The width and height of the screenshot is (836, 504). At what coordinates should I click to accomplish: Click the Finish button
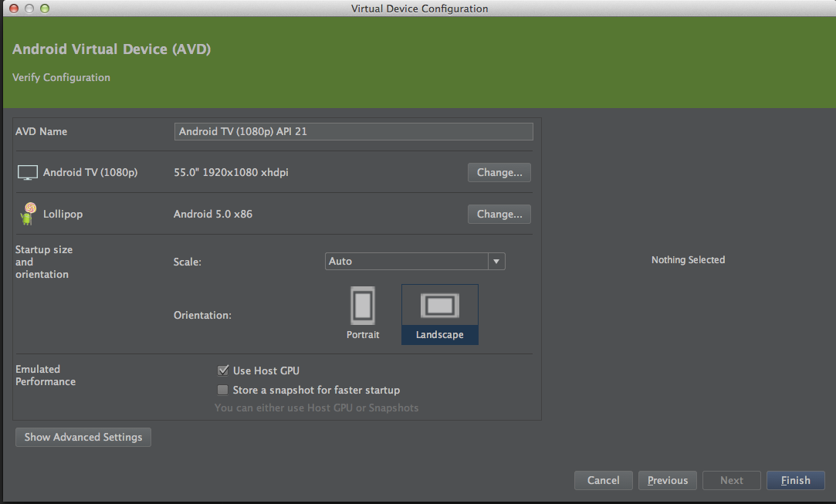(x=795, y=480)
